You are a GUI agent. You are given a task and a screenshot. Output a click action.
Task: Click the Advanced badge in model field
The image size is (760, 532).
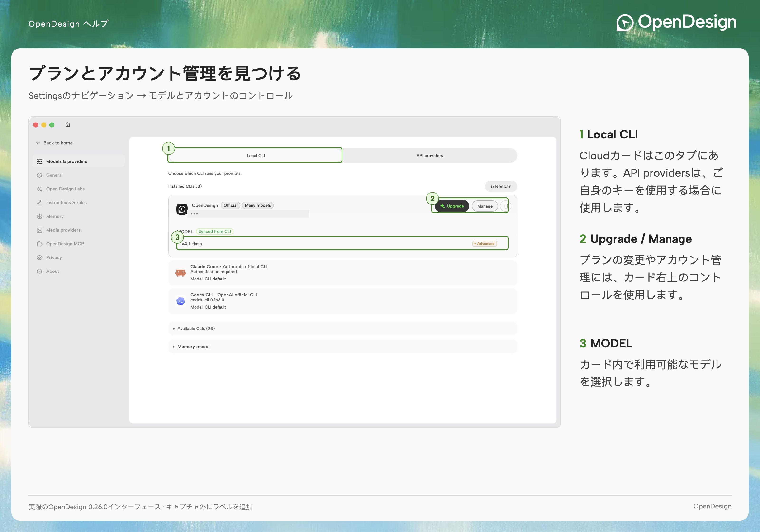tap(484, 244)
